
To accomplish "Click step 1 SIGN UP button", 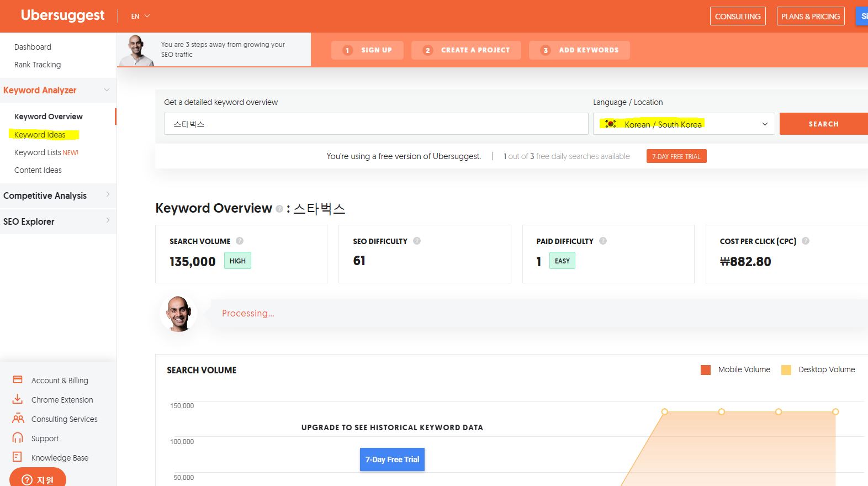I will (367, 50).
